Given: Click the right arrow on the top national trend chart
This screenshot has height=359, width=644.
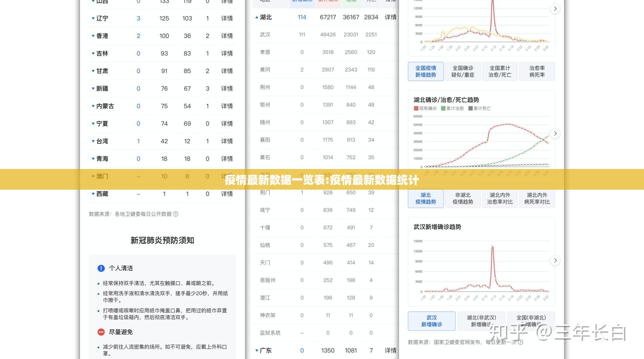Looking at the screenshot, I should pos(555,9).
